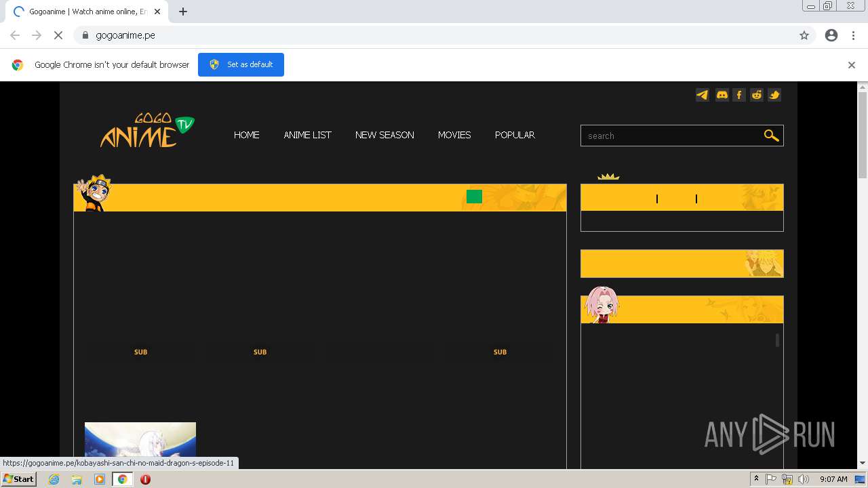Open the MOVIES section
This screenshot has height=488, width=868.
[454, 135]
